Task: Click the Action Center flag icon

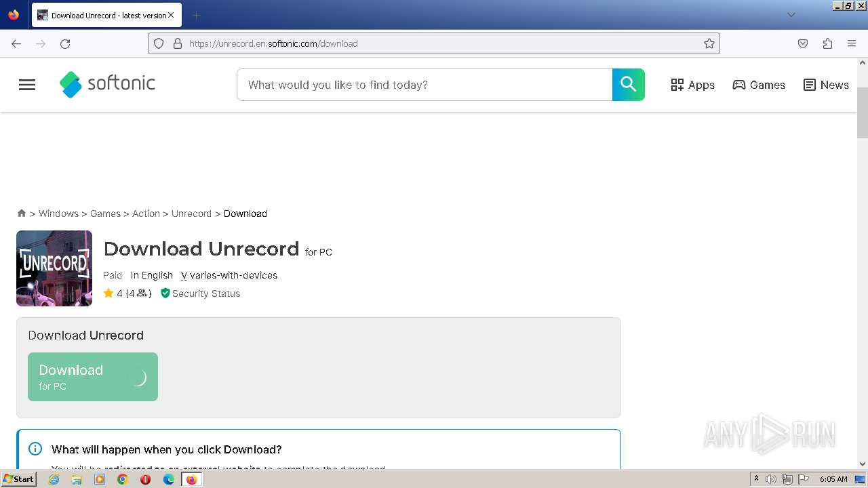Action: pos(804,479)
